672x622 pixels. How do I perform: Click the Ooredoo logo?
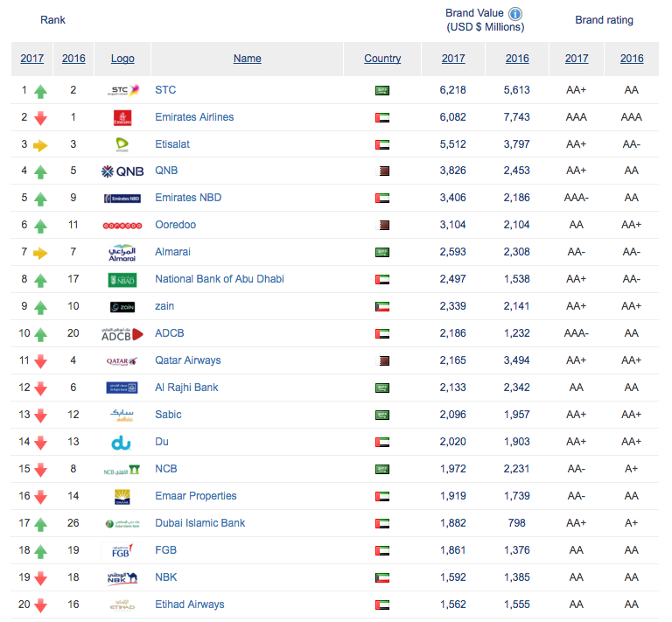122,226
